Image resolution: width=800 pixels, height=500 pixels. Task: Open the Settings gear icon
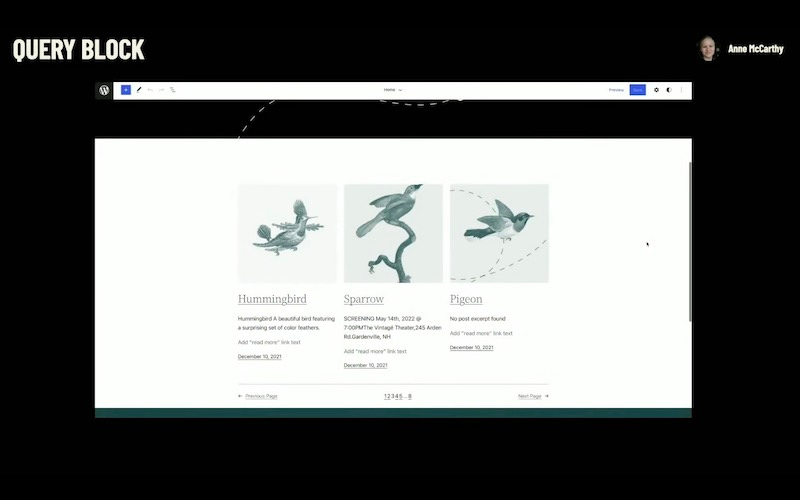tap(656, 90)
